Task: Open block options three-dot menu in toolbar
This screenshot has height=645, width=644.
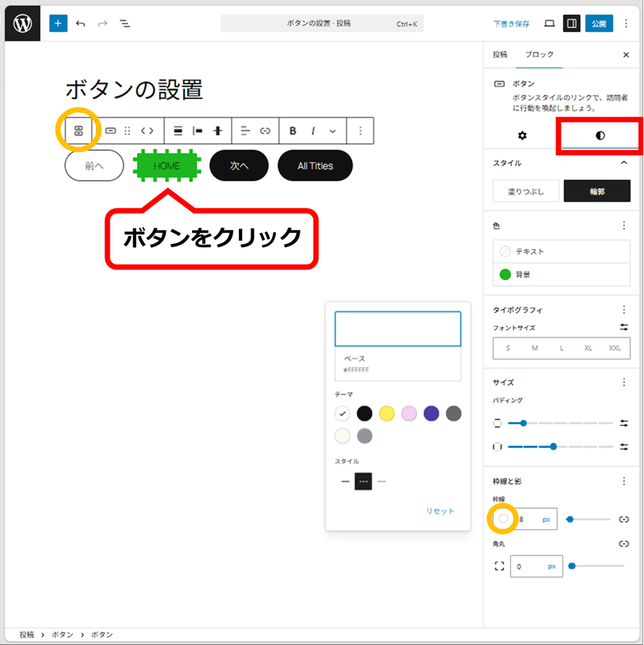Action: (360, 131)
